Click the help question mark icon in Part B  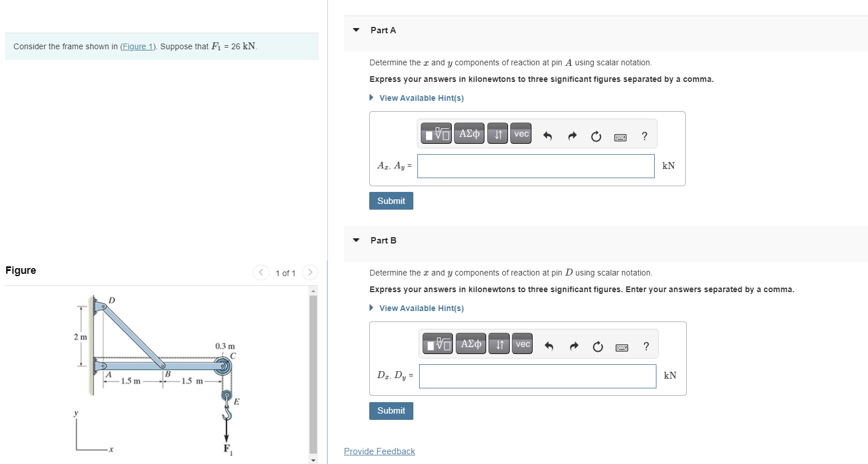[x=646, y=346]
